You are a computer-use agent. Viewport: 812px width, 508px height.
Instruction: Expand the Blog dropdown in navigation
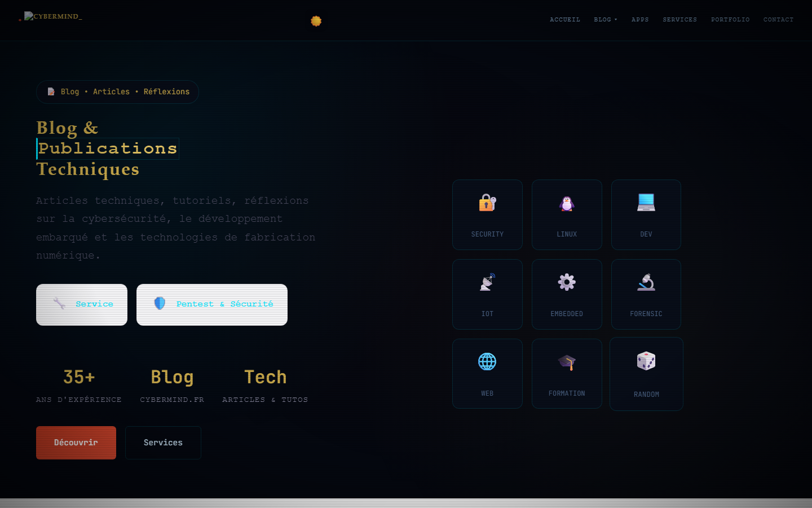click(x=605, y=20)
